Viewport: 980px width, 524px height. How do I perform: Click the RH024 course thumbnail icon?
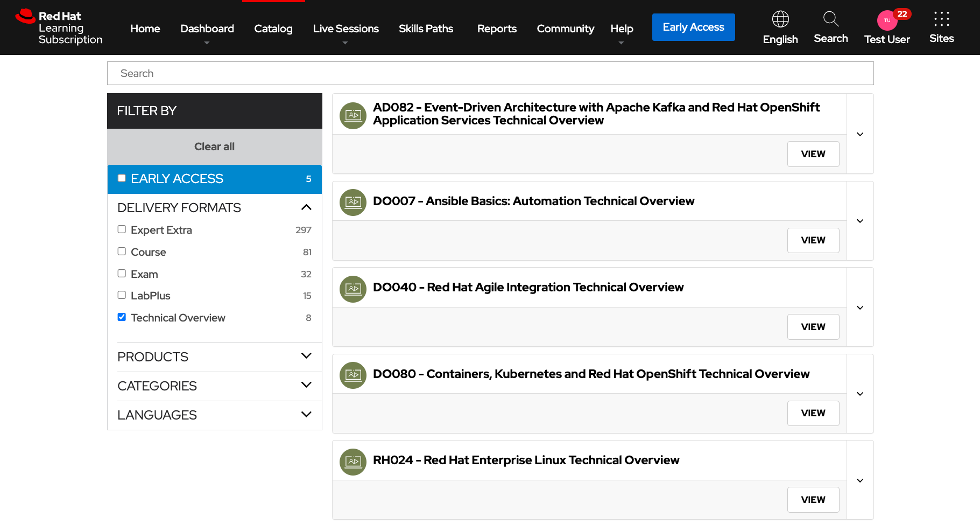click(352, 462)
